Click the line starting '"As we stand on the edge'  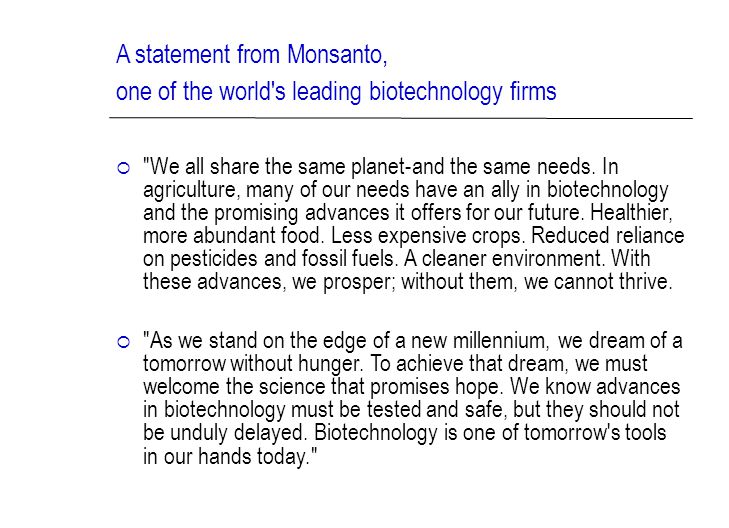413,341
